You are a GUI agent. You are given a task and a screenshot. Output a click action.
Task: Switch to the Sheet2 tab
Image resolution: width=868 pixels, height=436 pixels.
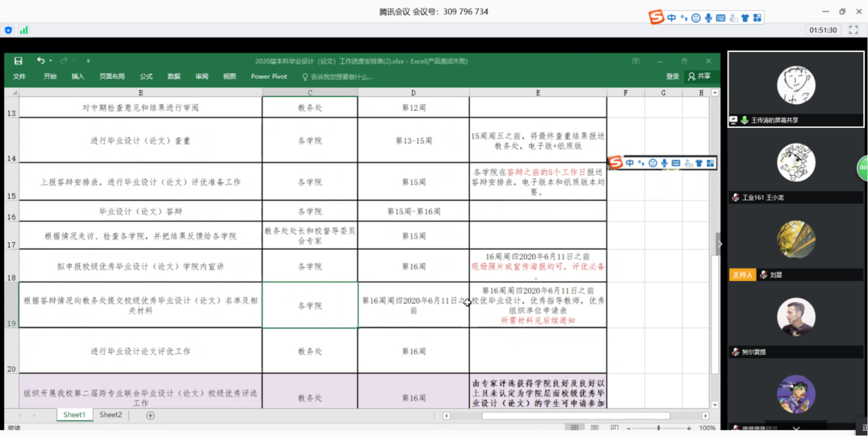tap(110, 415)
